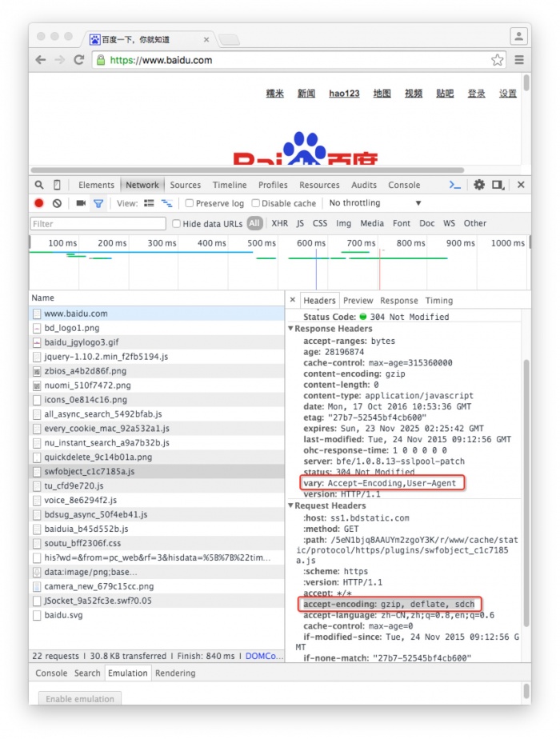Open the Elements panel tab
The height and width of the screenshot is (739, 560).
coord(96,186)
